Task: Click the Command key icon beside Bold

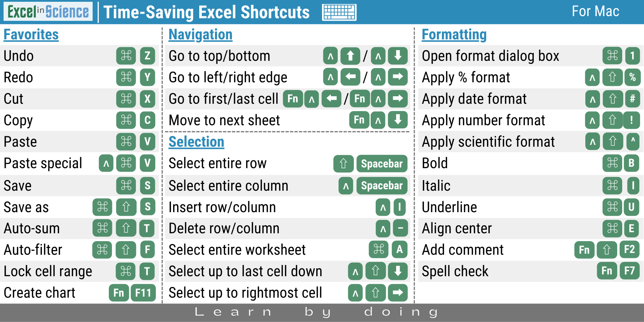Action: click(x=612, y=163)
